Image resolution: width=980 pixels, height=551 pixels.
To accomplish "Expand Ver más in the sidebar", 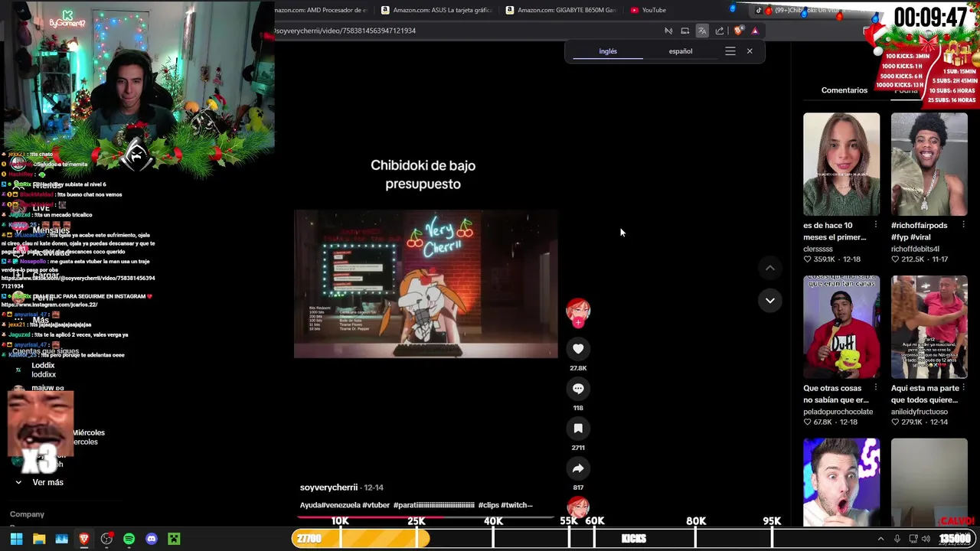I will point(47,482).
